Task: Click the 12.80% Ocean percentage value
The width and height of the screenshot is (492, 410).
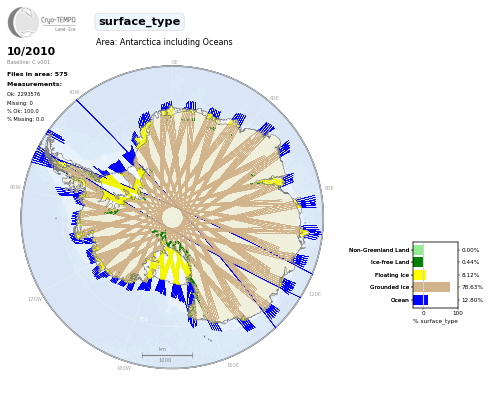Action: [472, 300]
